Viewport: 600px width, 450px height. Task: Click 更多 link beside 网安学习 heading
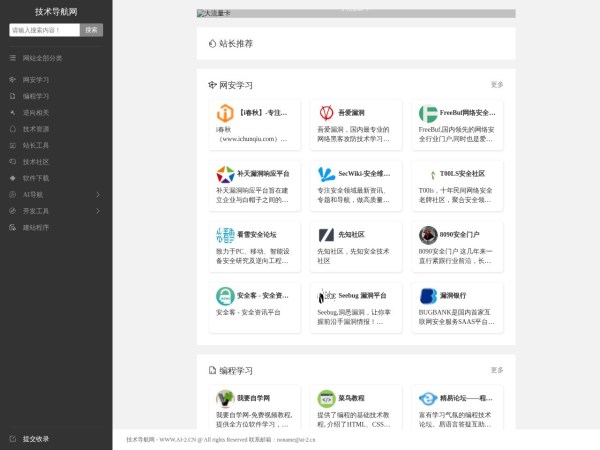(497, 85)
